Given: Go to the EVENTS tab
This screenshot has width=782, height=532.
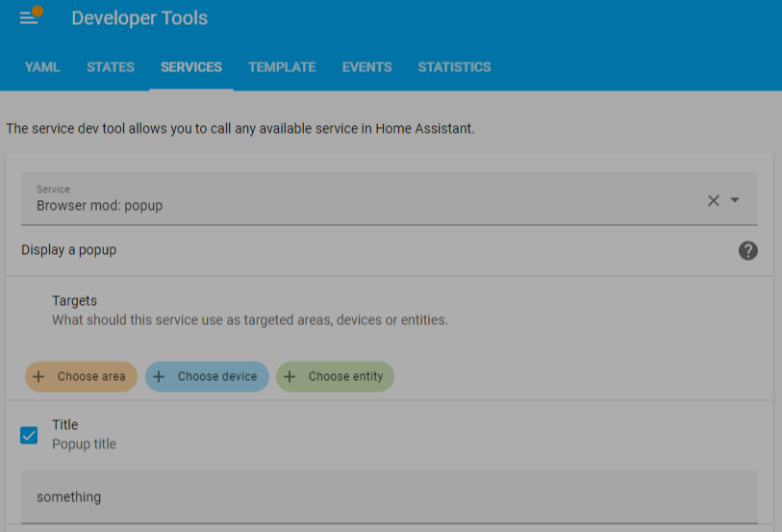Looking at the screenshot, I should point(366,67).
